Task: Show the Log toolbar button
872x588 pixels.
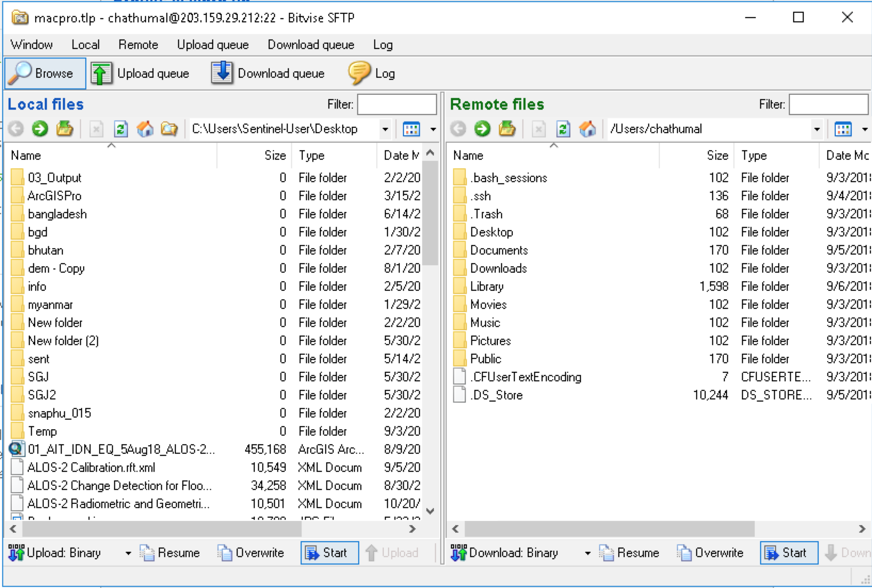Action: point(372,73)
